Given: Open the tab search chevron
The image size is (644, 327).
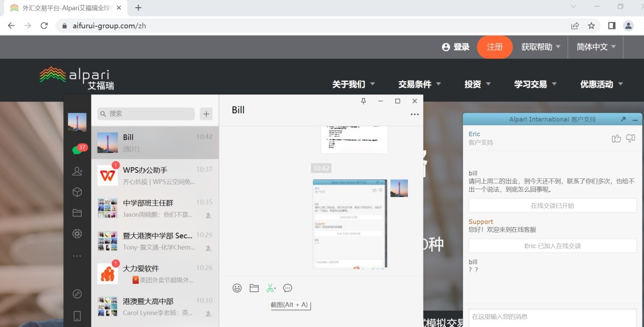Looking at the screenshot, I should pos(574,7).
